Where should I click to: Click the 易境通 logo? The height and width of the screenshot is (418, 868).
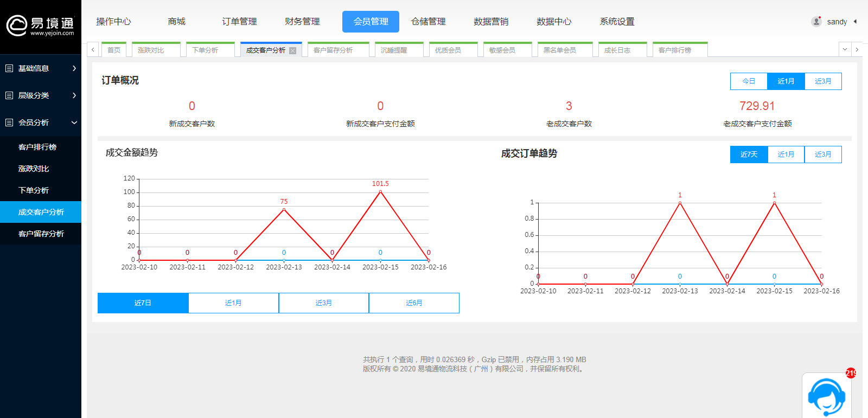[x=40, y=25]
